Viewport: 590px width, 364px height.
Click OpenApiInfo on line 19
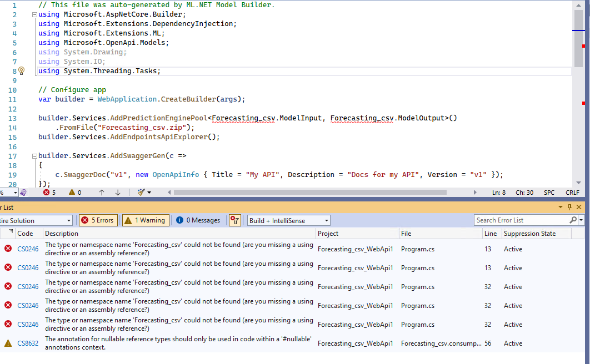coord(176,175)
